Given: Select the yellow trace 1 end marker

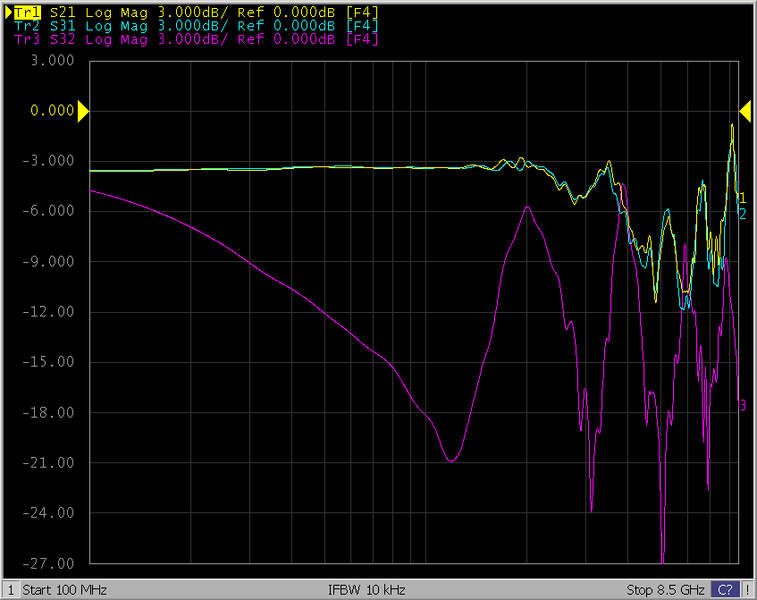Looking at the screenshot, I should (742, 198).
